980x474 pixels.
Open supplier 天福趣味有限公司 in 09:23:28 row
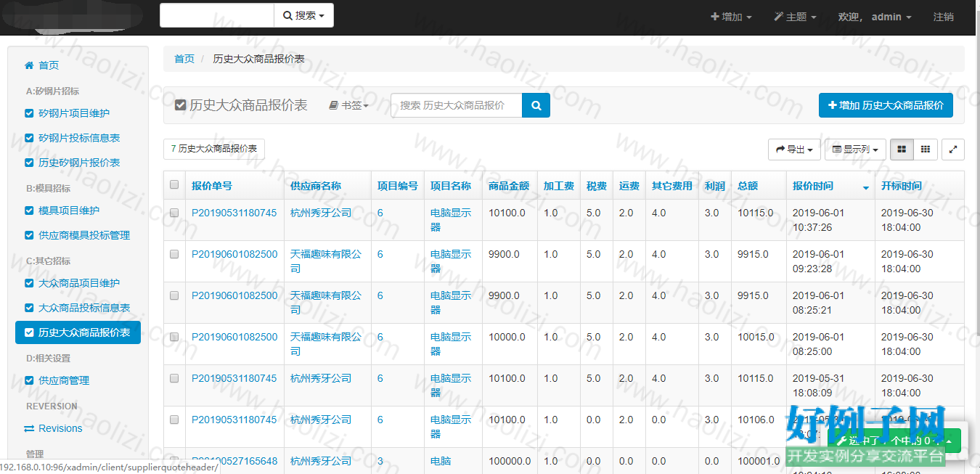[x=326, y=261]
